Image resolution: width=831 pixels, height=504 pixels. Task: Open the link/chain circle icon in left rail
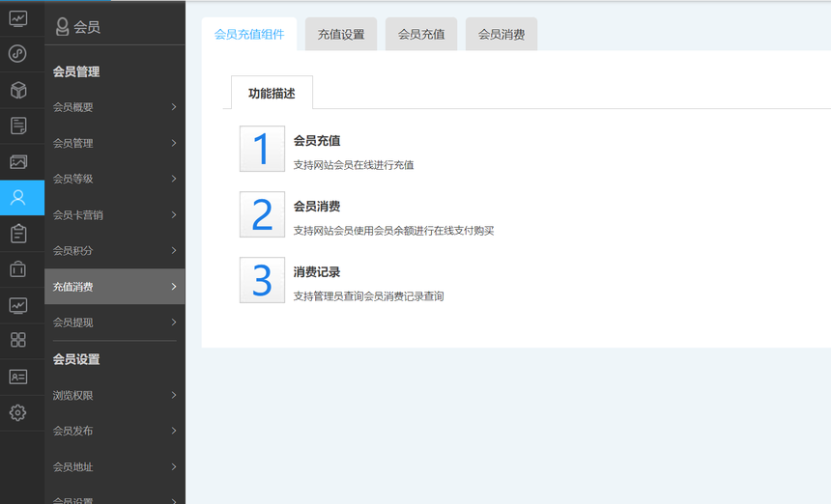click(18, 53)
